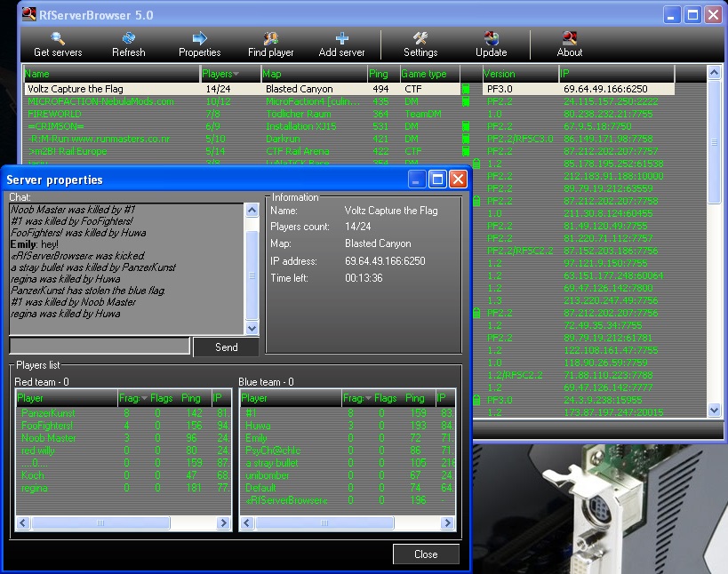Click chat scrollbar down arrow
Screen dimensions: 728x574
point(252,328)
